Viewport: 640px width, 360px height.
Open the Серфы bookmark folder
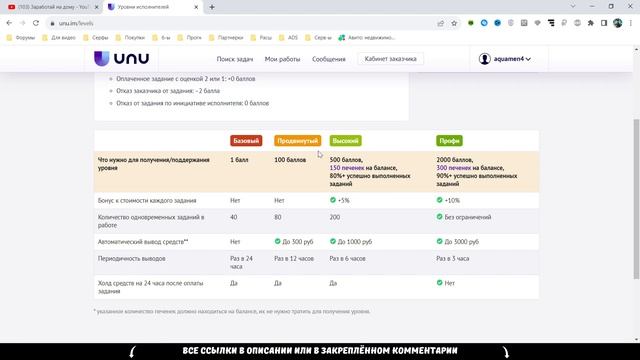[96, 38]
